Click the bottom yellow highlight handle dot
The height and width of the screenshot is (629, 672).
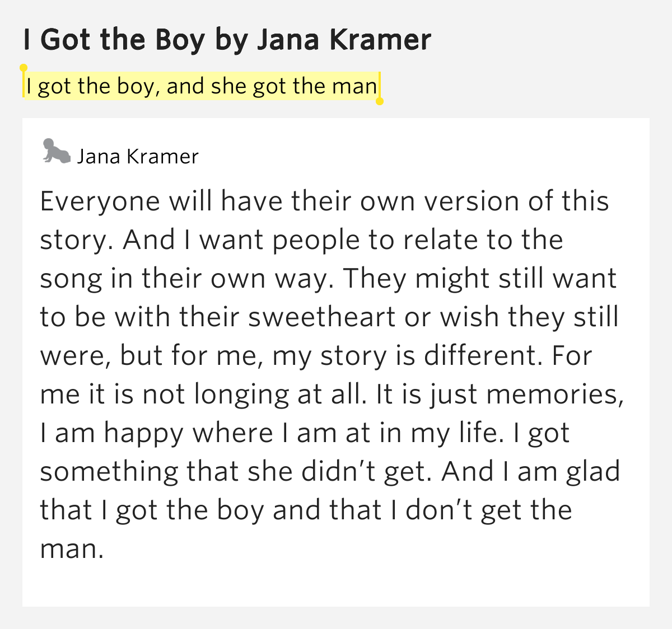(380, 101)
